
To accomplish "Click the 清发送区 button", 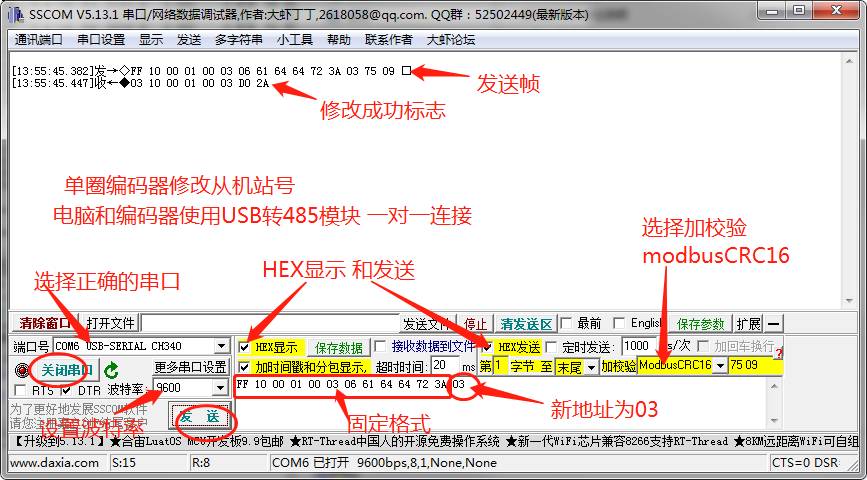I will coord(526,324).
